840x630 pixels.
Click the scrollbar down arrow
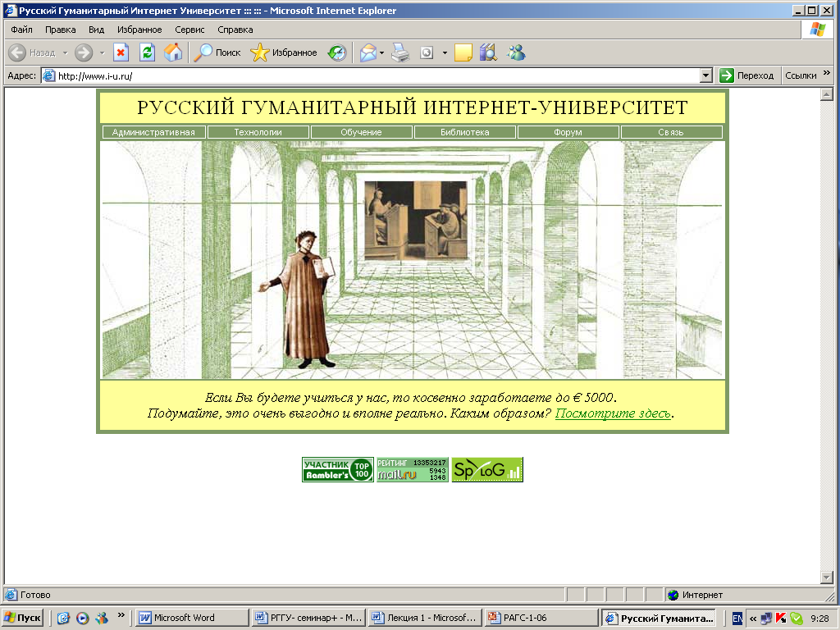[x=827, y=577]
